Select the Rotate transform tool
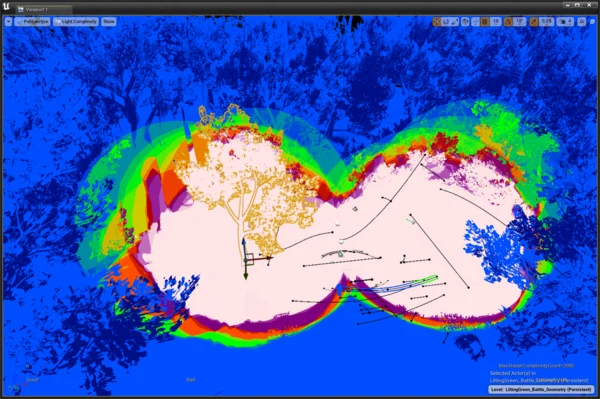This screenshot has height=399, width=600. pyautogui.click(x=446, y=22)
